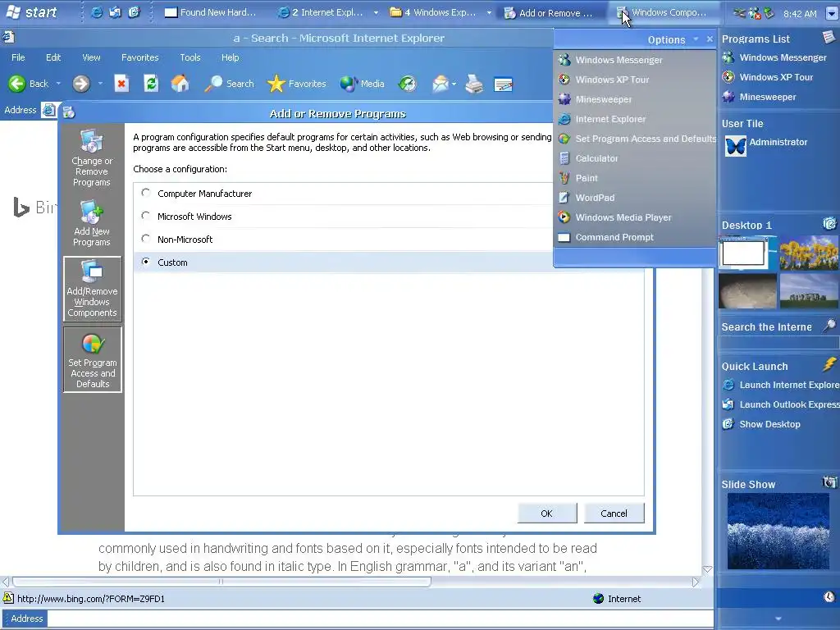
Task: Click the Back arrow icon in Internet Explorer
Action: (16, 84)
